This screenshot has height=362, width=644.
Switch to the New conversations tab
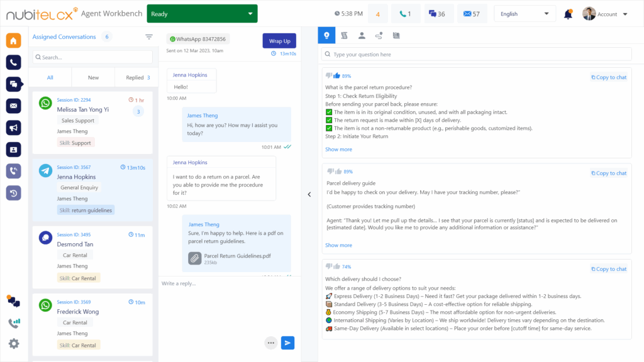pyautogui.click(x=92, y=77)
